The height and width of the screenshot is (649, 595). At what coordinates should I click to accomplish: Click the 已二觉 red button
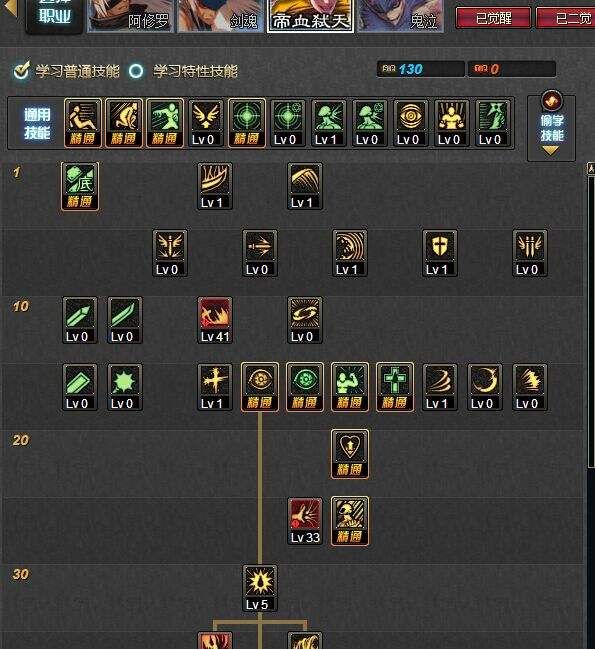(566, 18)
